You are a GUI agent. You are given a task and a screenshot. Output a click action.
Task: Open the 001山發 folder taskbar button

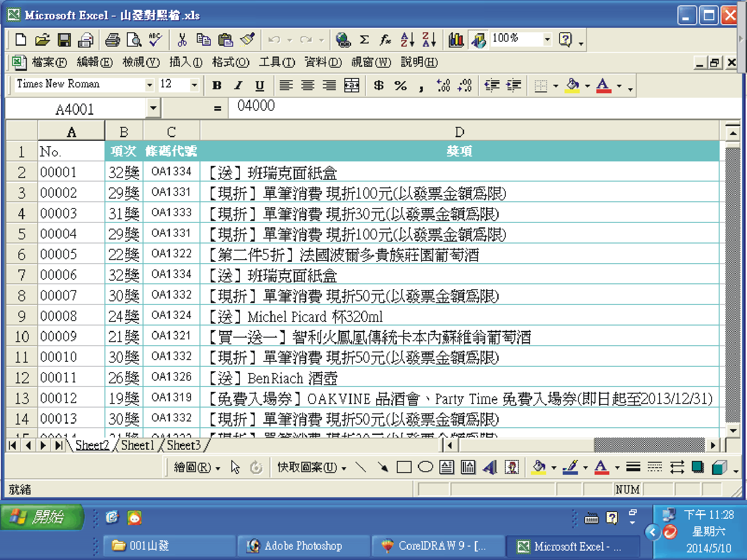(169, 546)
